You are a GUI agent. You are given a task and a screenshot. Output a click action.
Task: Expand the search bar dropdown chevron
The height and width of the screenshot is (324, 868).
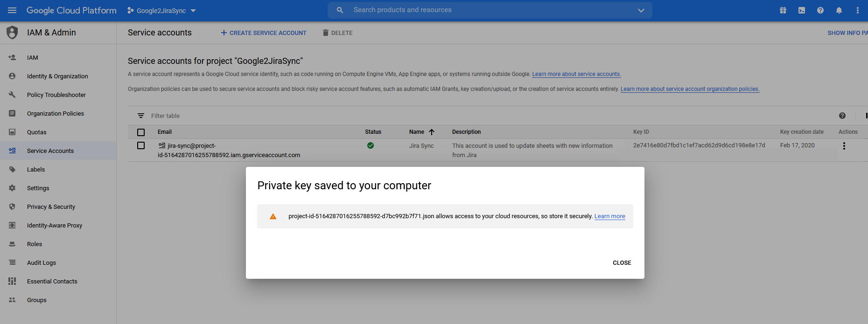[x=641, y=10]
